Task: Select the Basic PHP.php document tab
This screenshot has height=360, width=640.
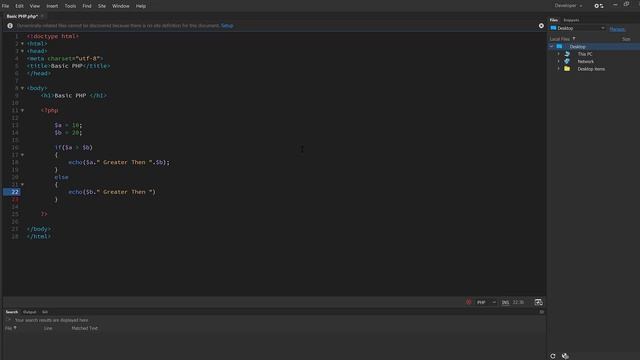Action: 22,16
